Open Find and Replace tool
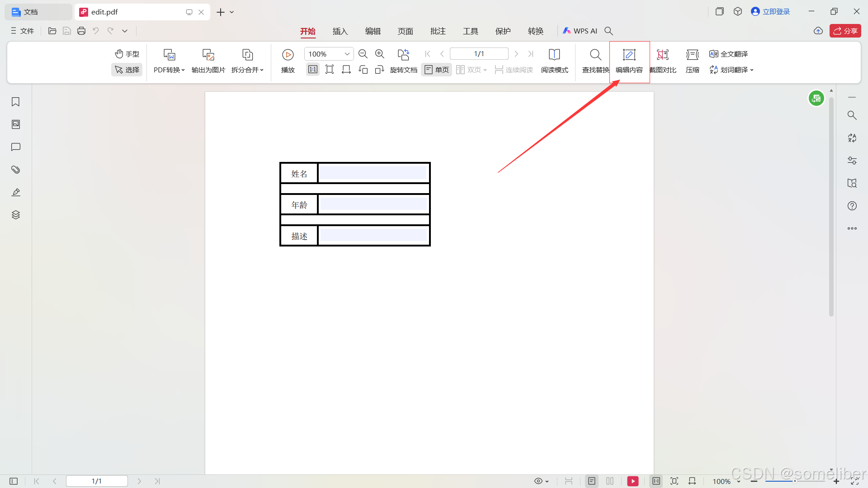The image size is (868, 488). (595, 61)
